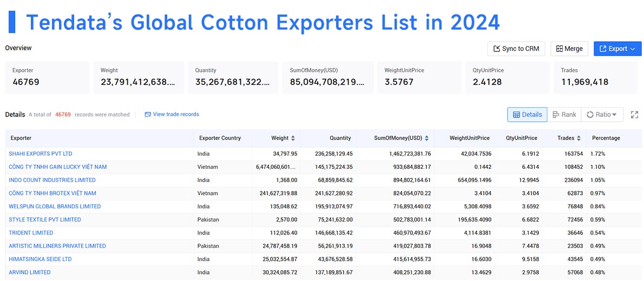The width and height of the screenshot is (644, 281).
Task: Open CÔNG TY TNHH BROTEX VIỆT NAM
Action: tap(52, 193)
